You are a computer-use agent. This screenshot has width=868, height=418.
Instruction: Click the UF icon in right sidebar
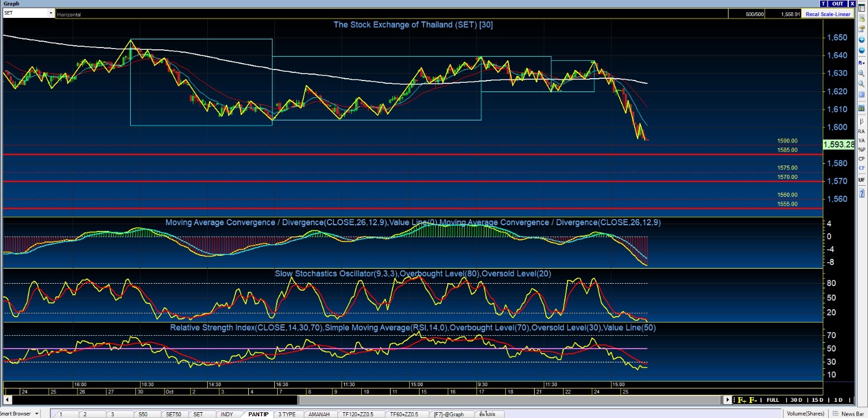862,180
